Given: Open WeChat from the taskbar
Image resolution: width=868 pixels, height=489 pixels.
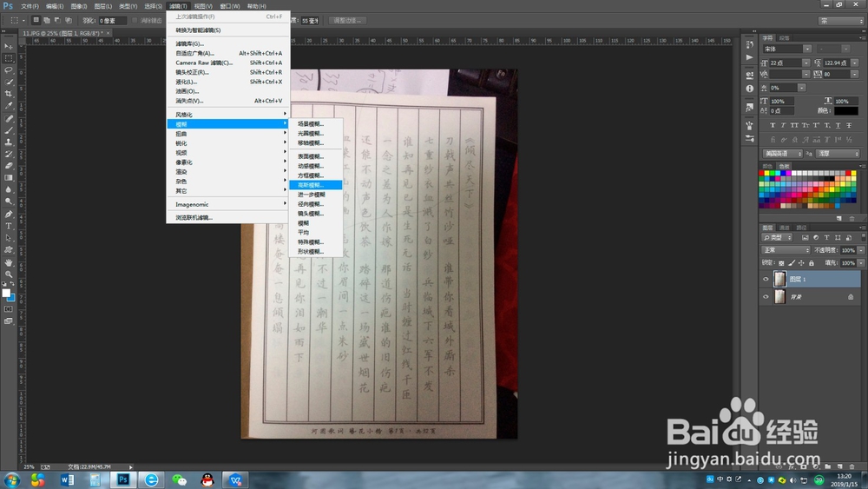Looking at the screenshot, I should coord(180,479).
